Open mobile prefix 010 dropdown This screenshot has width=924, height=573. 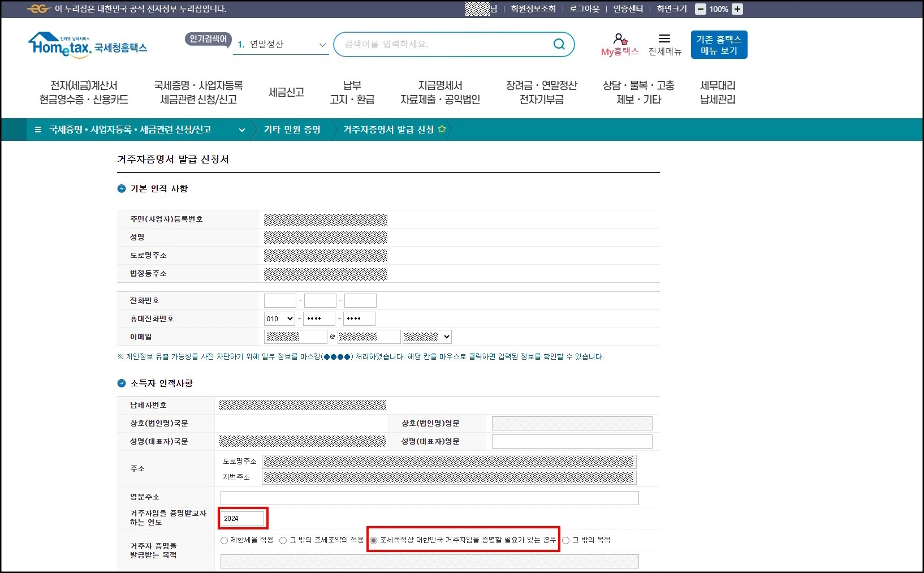click(279, 318)
